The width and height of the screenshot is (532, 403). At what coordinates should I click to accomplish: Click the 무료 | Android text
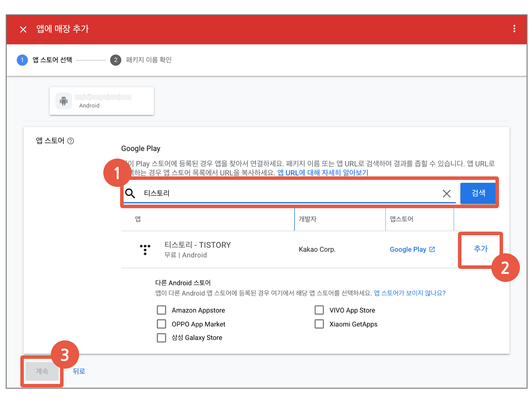click(x=186, y=255)
